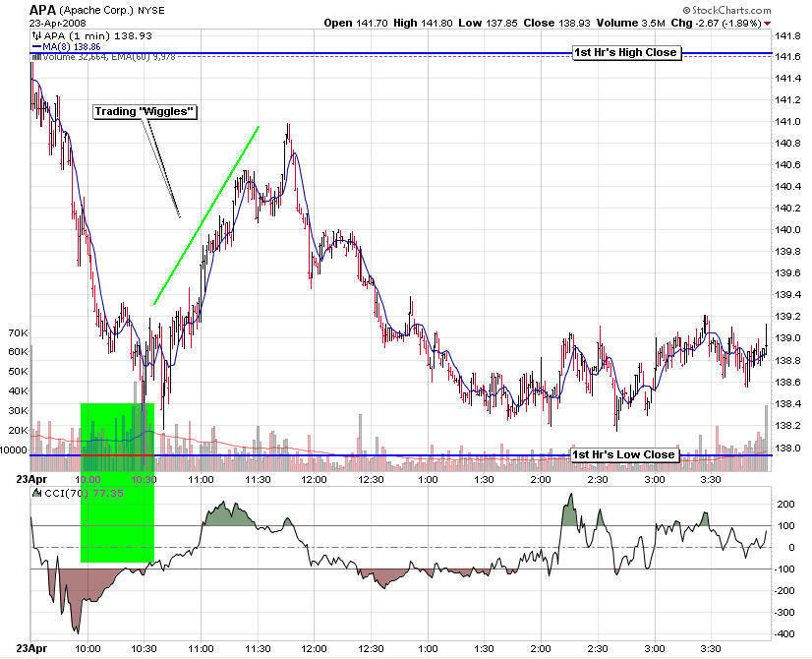Click the "1st Hr's High Close" label
The image size is (812, 659).
tap(626, 52)
